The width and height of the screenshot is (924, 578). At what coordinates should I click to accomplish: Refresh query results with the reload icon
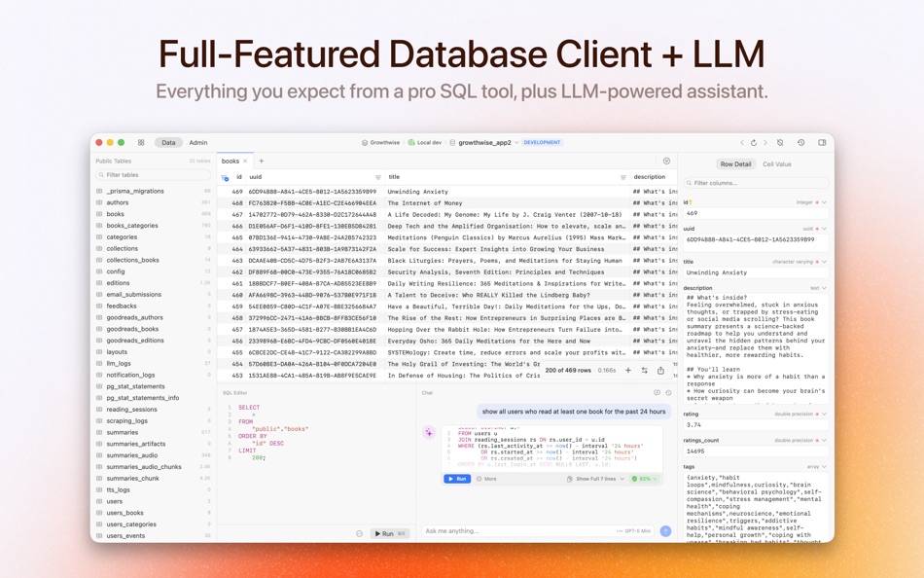pyautogui.click(x=645, y=372)
